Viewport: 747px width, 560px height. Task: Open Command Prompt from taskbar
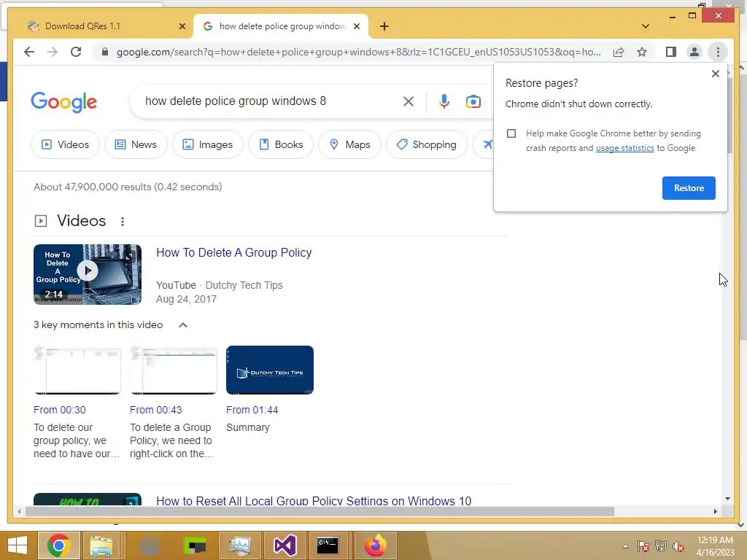click(328, 545)
